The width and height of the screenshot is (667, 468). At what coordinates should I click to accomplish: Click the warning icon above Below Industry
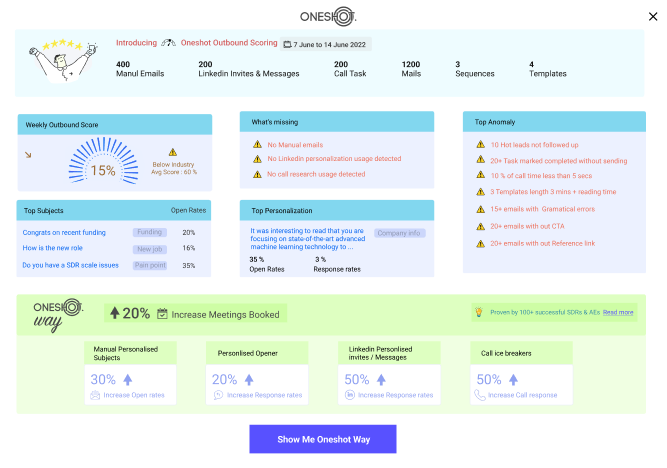tap(173, 152)
